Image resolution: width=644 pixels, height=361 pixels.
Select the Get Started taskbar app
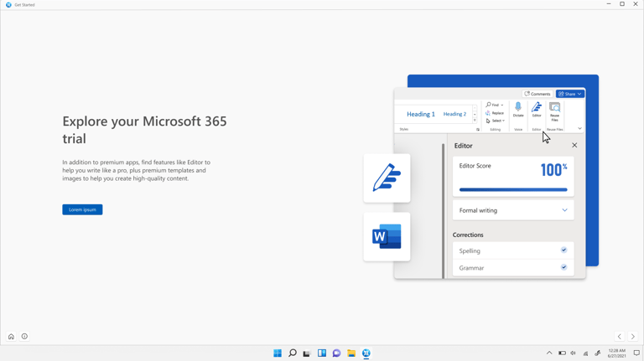click(366, 353)
